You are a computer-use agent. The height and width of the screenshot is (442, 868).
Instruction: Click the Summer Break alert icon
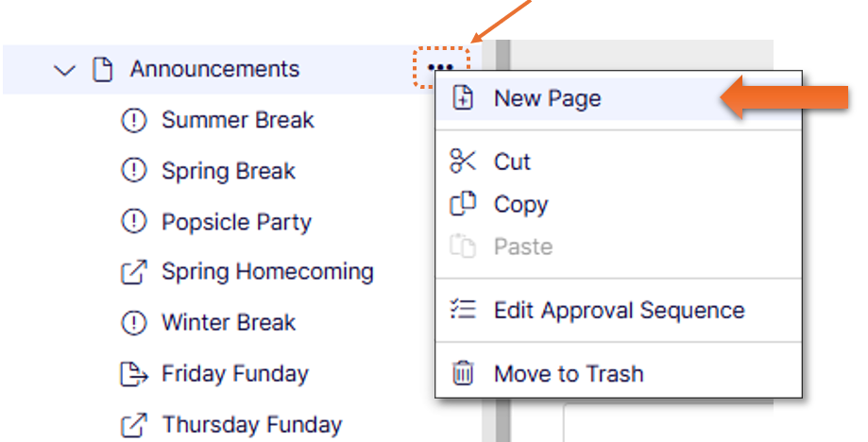[134, 120]
